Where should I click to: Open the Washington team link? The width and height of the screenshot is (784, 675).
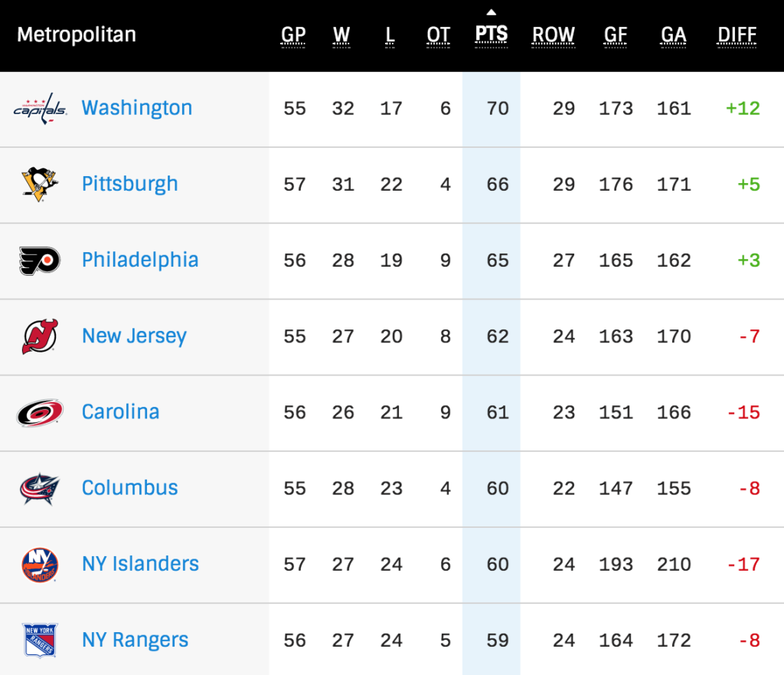[136, 108]
